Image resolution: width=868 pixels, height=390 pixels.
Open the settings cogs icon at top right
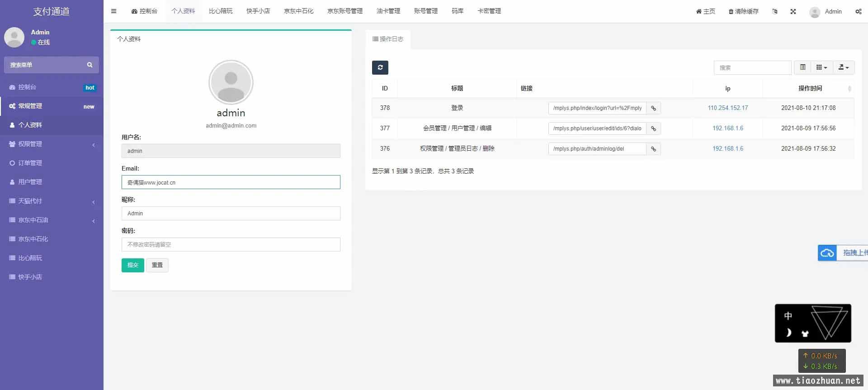pos(858,11)
